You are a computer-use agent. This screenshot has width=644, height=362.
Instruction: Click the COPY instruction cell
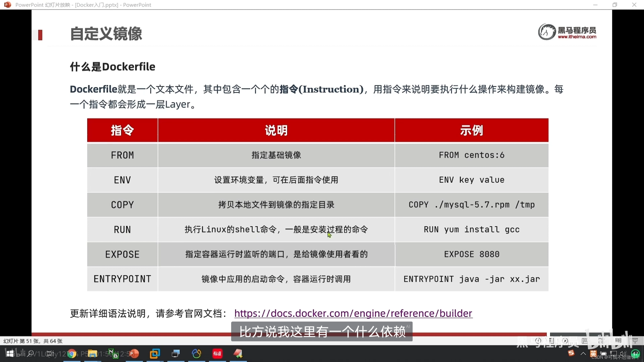pyautogui.click(x=122, y=205)
